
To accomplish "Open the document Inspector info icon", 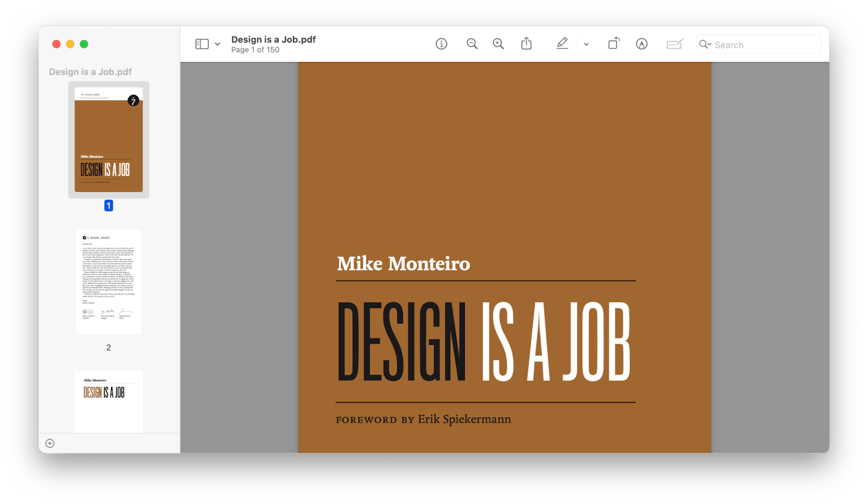I will pyautogui.click(x=442, y=44).
